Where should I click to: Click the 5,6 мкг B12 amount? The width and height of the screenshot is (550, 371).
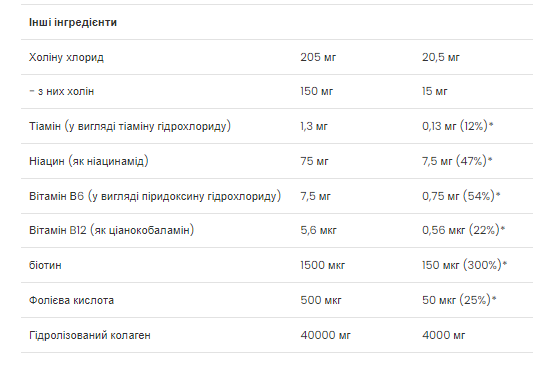318,230
